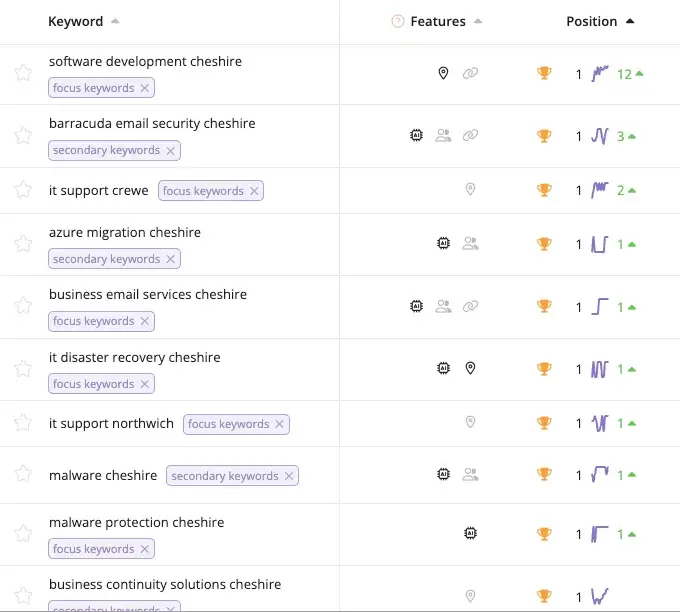Image resolution: width=680 pixels, height=612 pixels.
Task: Click link icon for business email services cheshire
Action: click(470, 306)
